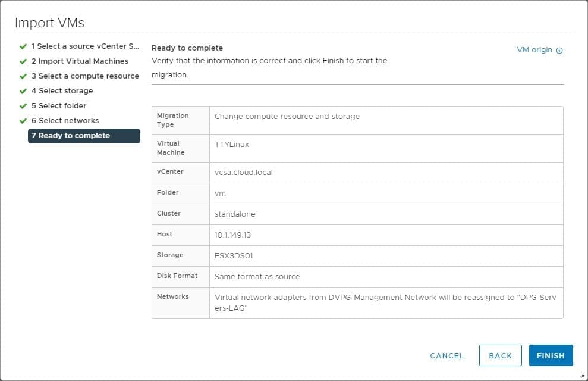The height and width of the screenshot is (381, 588).
Task: Click the checkmark next to Import Virtual Machines
Action: pos(21,61)
